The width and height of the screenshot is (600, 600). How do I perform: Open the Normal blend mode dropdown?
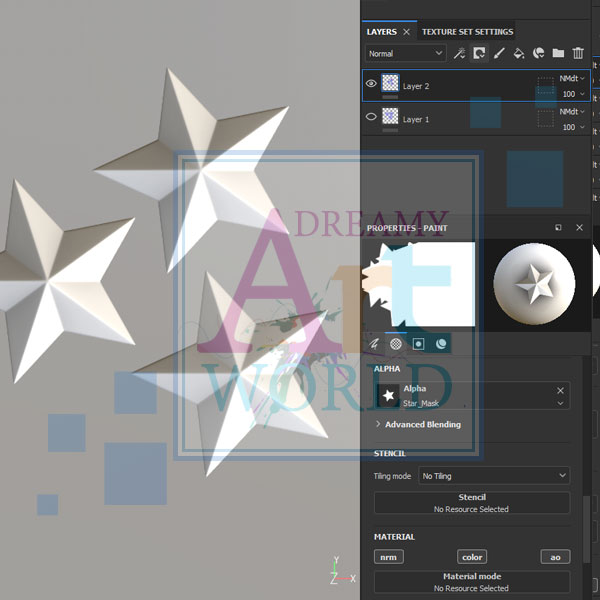pos(405,53)
